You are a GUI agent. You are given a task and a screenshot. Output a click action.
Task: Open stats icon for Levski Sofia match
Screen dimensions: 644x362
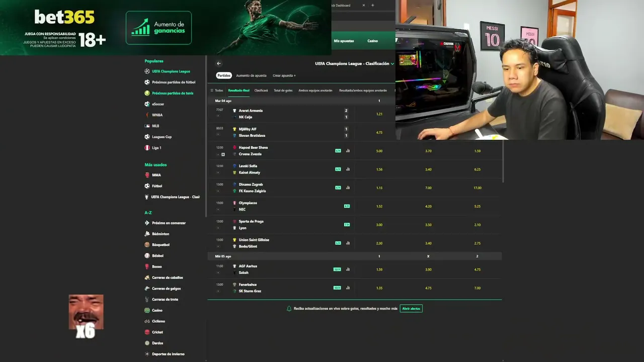coord(348,169)
